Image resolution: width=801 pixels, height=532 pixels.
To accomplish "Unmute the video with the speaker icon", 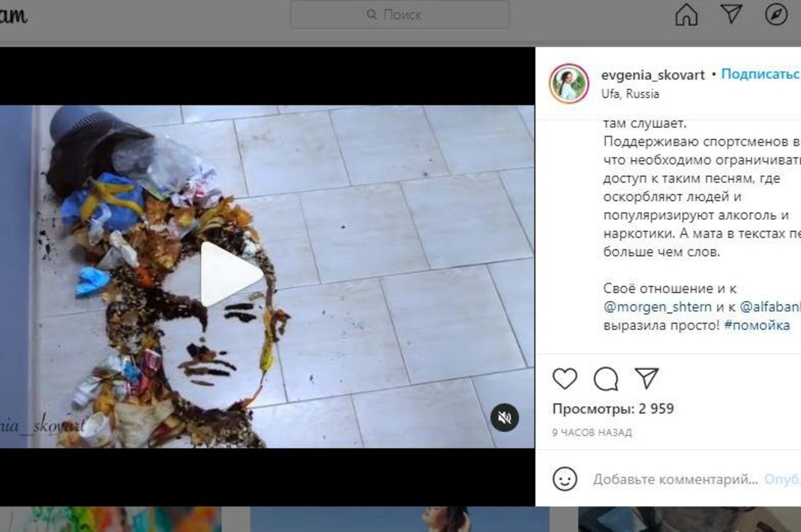I will pyautogui.click(x=505, y=417).
